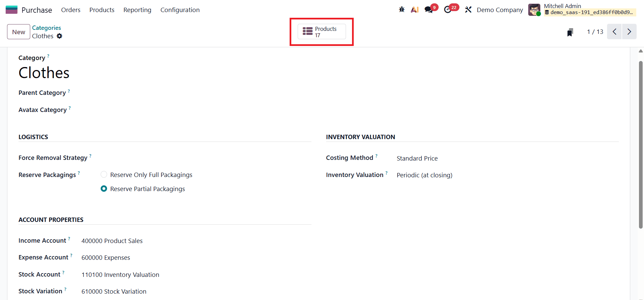Select Reserve Partial Packagings option
Screen dimensions: 644x300
(104, 189)
